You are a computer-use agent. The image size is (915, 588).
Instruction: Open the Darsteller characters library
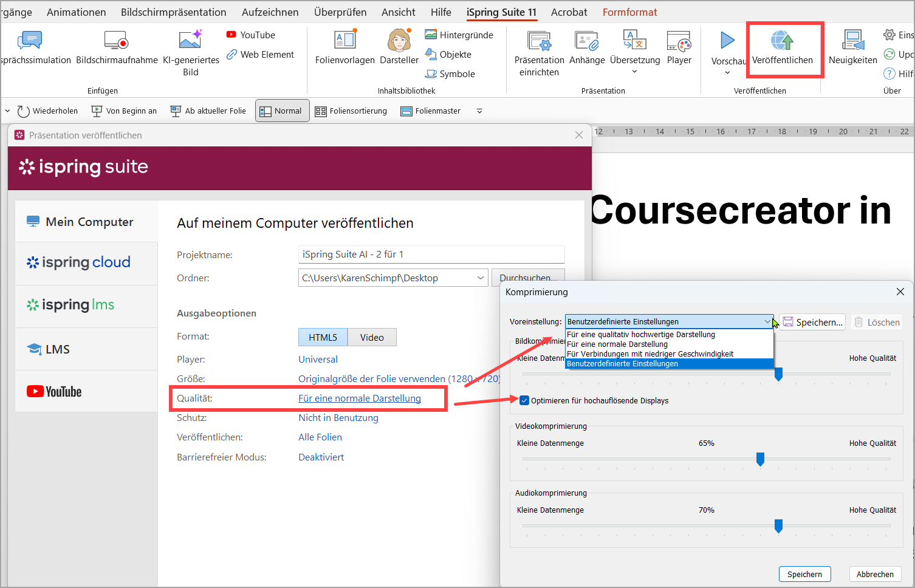399,42
